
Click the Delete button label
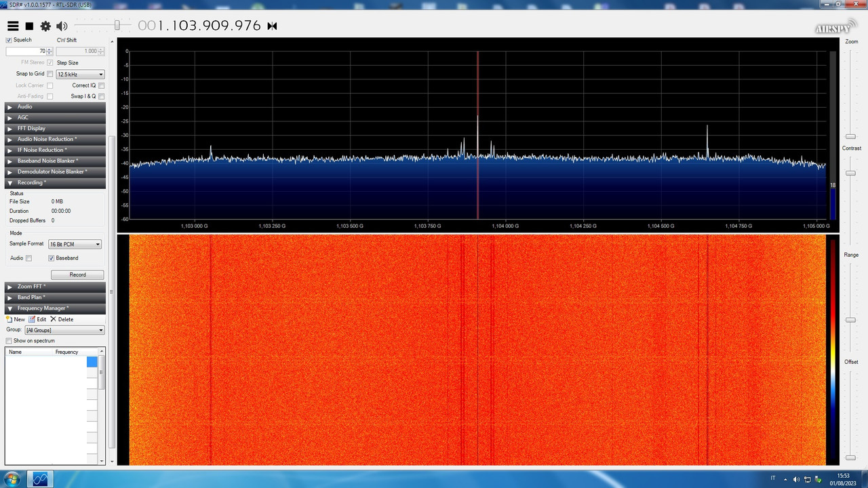66,319
